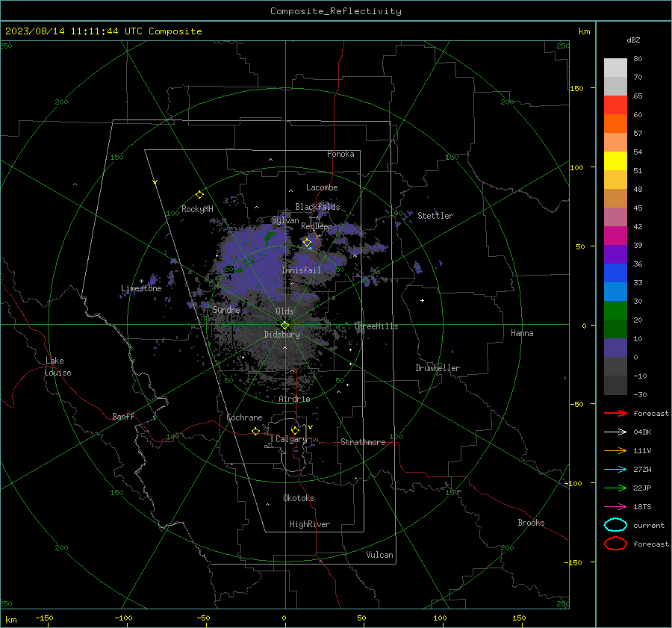Click the ThreeHills label
This screenshot has height=628, width=672.
(x=376, y=326)
